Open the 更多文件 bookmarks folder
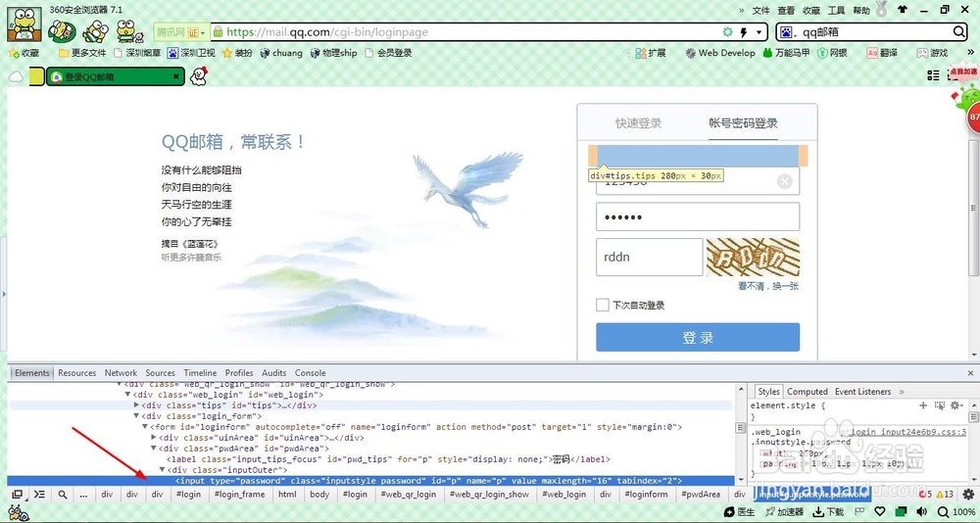 pyautogui.click(x=82, y=53)
